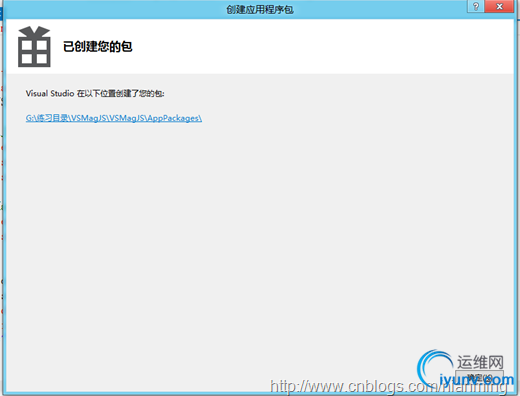Close the create app package dialog
This screenshot has height=396, width=520.
point(499,6)
